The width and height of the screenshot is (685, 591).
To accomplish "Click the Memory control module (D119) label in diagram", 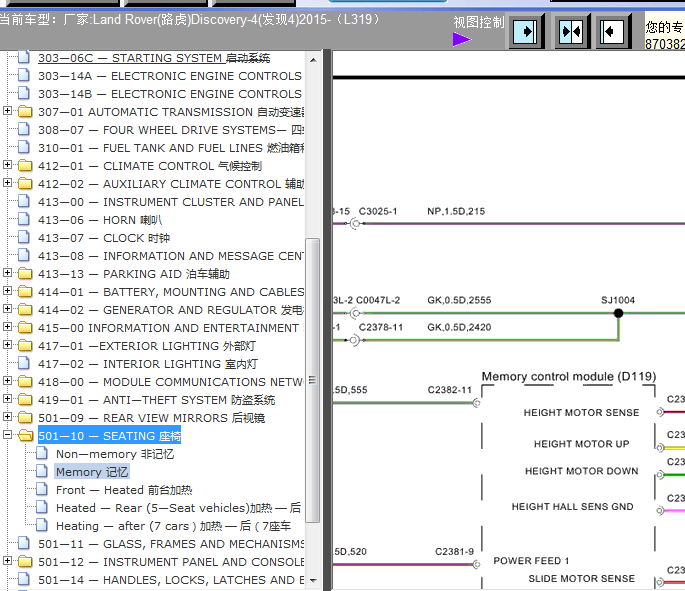I will pyautogui.click(x=568, y=377).
